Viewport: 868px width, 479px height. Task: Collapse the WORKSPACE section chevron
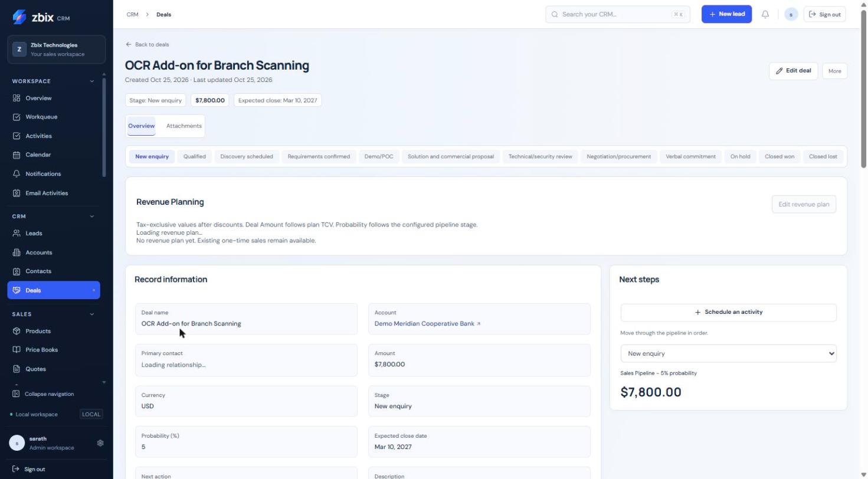[91, 81]
